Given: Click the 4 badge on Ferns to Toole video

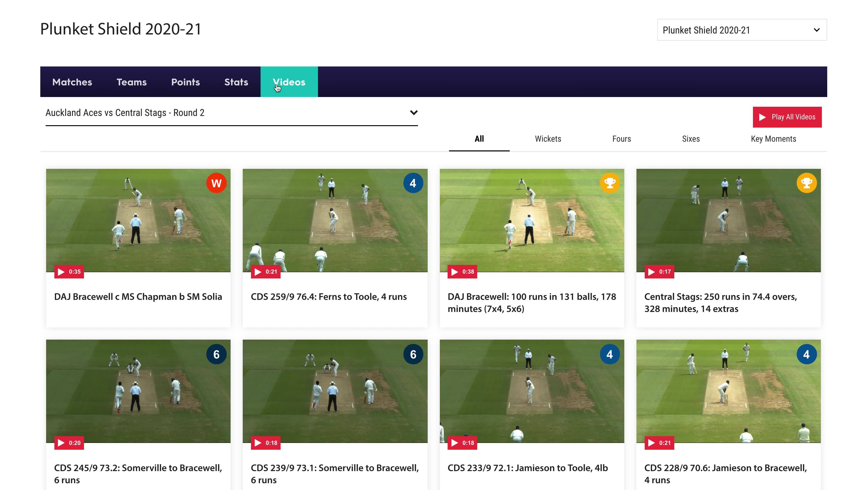Looking at the screenshot, I should [413, 183].
